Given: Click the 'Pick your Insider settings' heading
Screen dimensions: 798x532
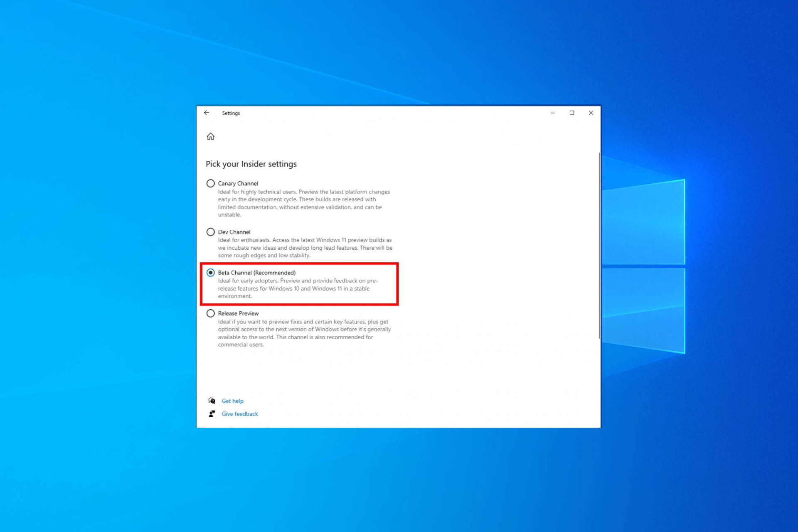Looking at the screenshot, I should (x=251, y=164).
